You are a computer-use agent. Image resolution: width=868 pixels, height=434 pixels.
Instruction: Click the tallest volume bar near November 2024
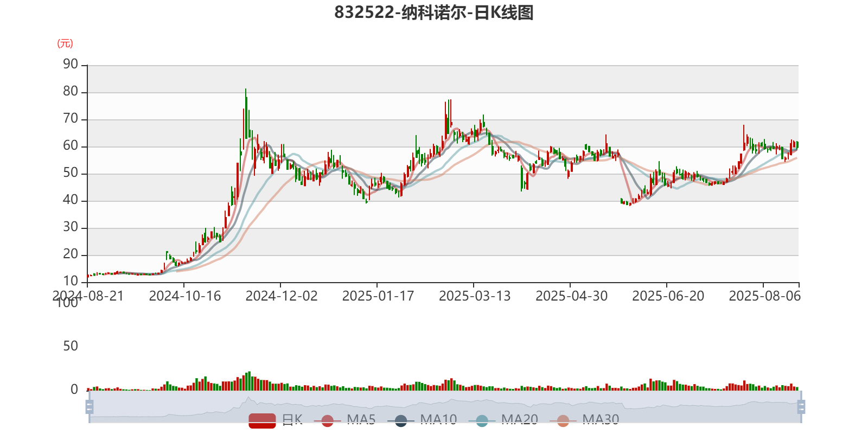pos(249,381)
